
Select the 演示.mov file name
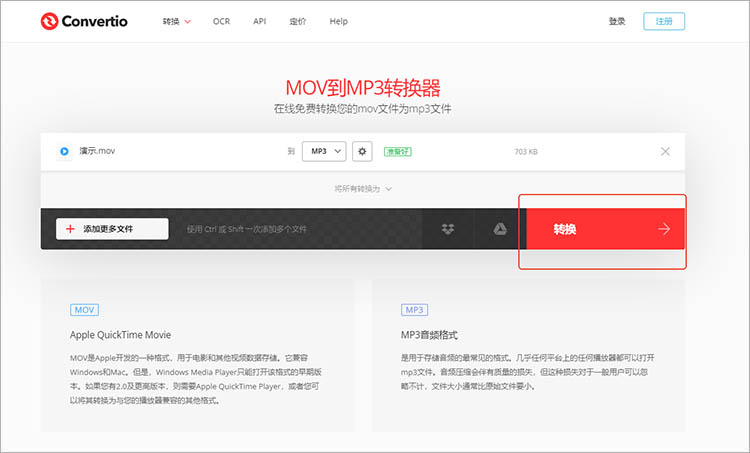pyautogui.click(x=97, y=151)
